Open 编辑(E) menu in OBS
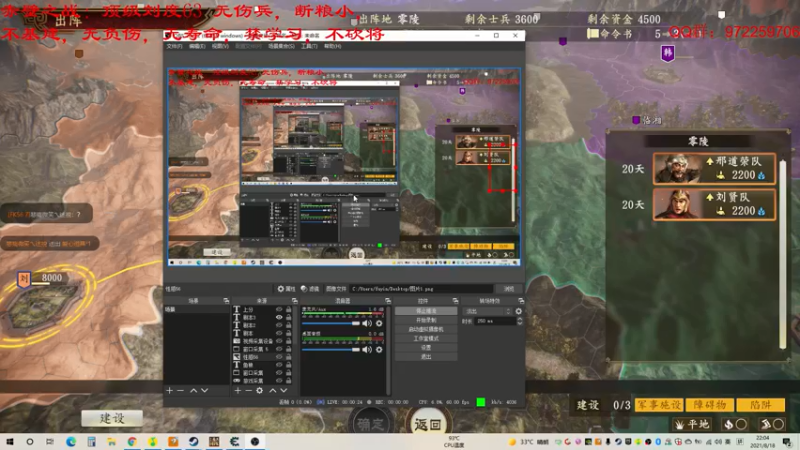Viewport: 800px width, 450px height. [x=197, y=46]
